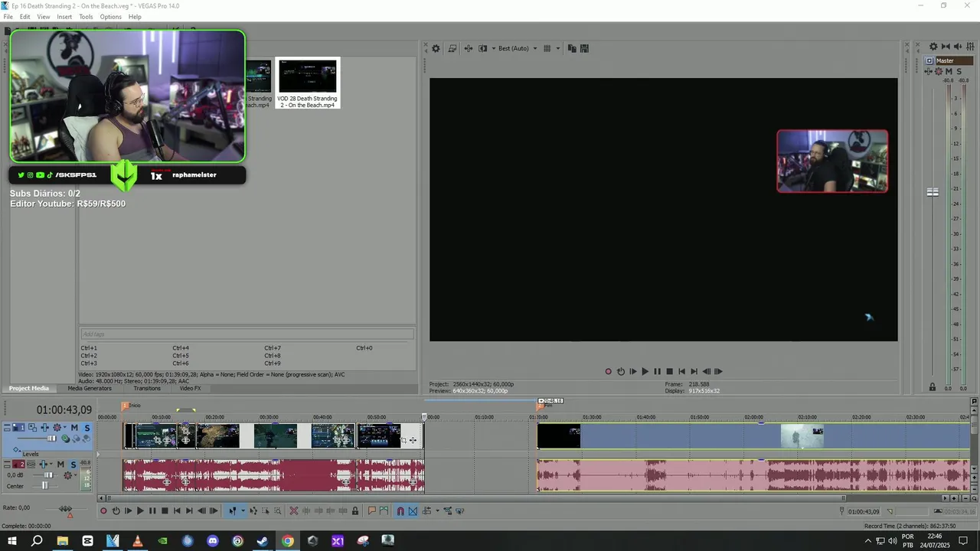Open the Options menu
This screenshot has width=980, height=551.
110,17
